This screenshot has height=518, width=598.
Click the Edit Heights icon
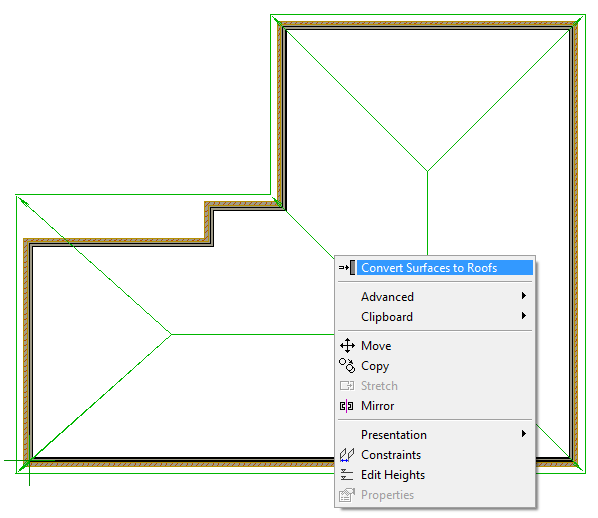(x=347, y=475)
